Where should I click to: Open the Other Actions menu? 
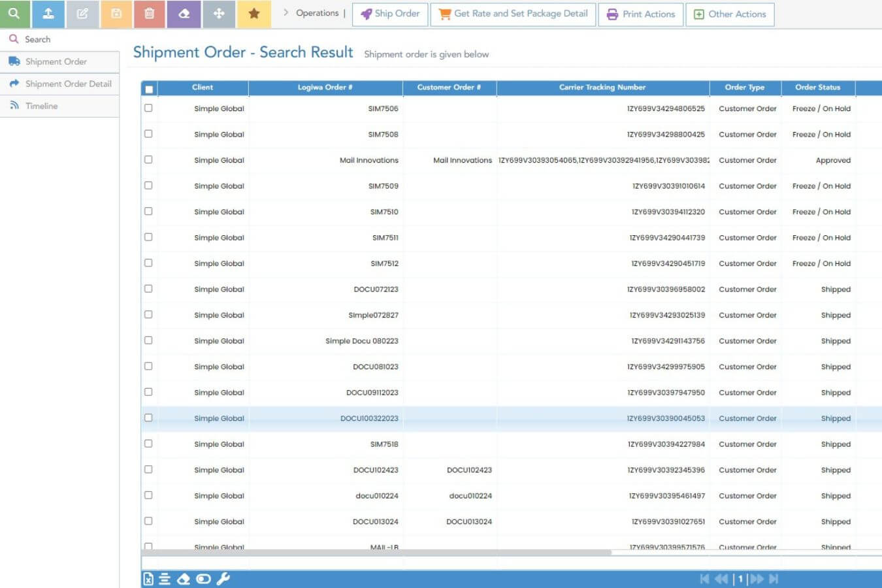coord(730,14)
